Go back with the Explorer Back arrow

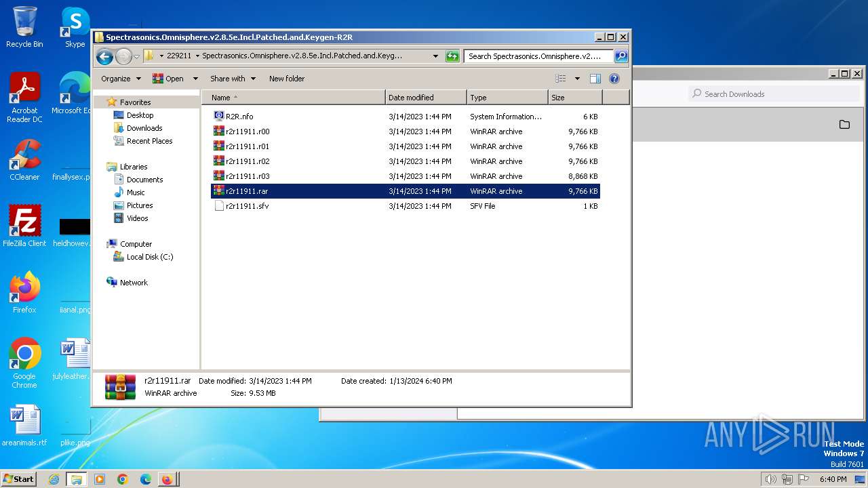click(x=104, y=56)
